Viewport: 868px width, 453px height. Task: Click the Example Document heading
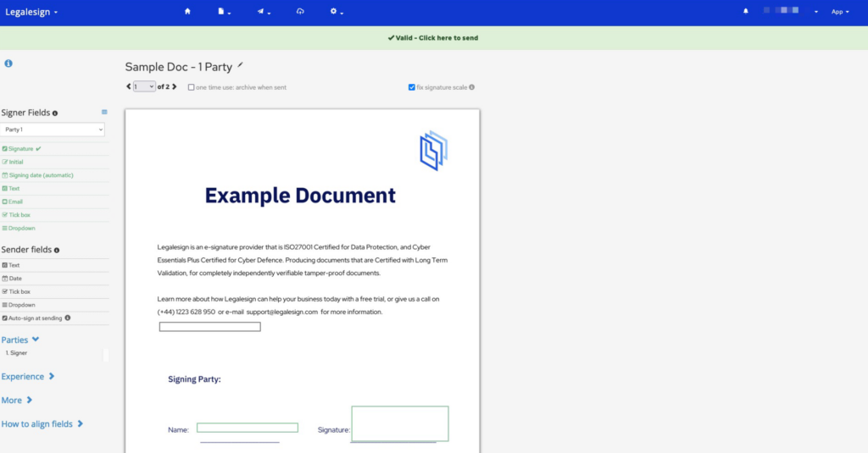(300, 196)
